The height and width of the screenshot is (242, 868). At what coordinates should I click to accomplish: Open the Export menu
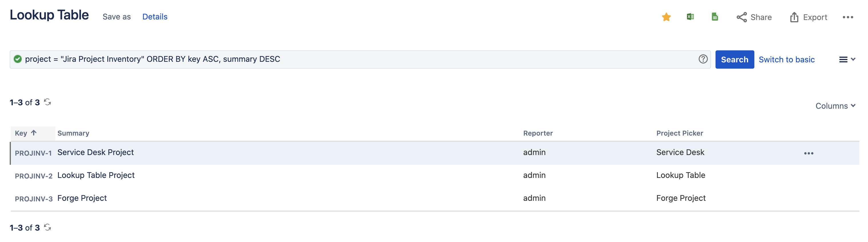point(808,17)
